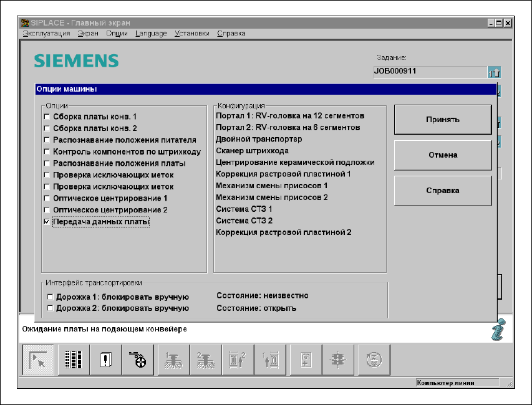Click the Двойной транспортер entry
The image size is (532, 405).
click(259, 139)
